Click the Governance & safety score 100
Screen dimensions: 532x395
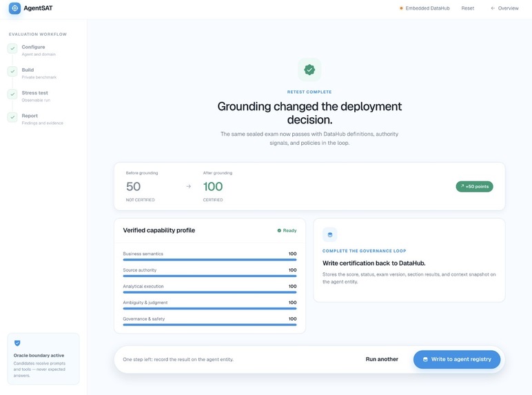(x=292, y=318)
